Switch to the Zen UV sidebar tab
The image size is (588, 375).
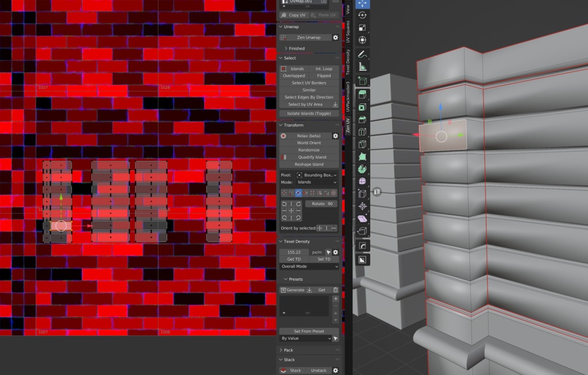[x=347, y=125]
